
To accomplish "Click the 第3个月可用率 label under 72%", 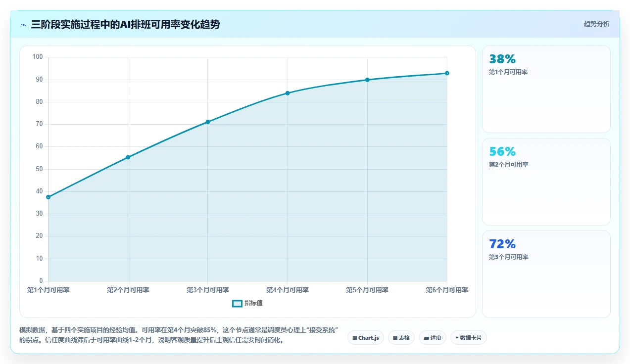I will pos(508,257).
